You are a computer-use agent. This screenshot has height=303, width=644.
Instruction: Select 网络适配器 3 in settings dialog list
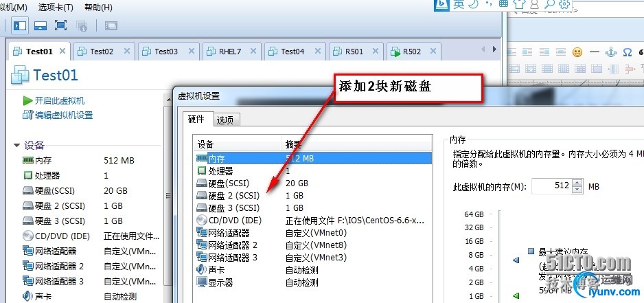click(x=314, y=258)
